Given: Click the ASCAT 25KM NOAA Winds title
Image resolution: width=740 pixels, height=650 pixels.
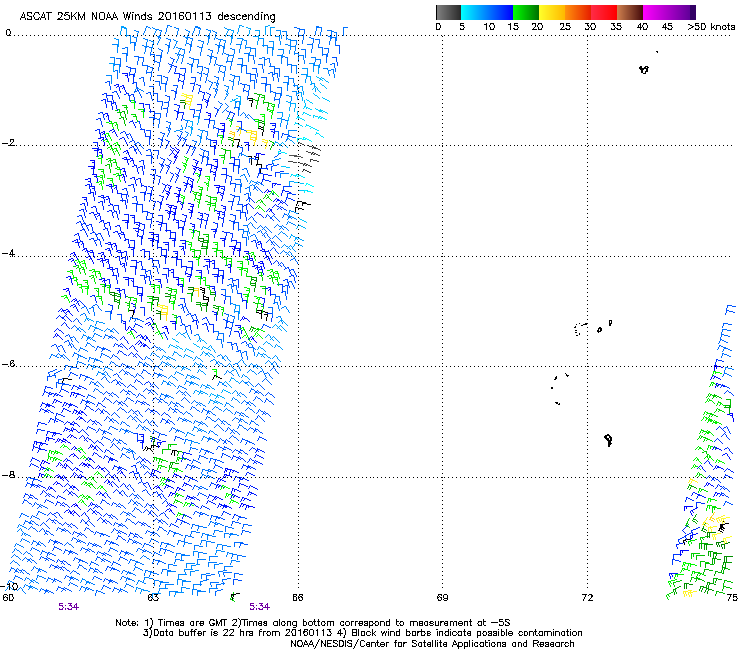Looking at the screenshot, I should pyautogui.click(x=147, y=16).
